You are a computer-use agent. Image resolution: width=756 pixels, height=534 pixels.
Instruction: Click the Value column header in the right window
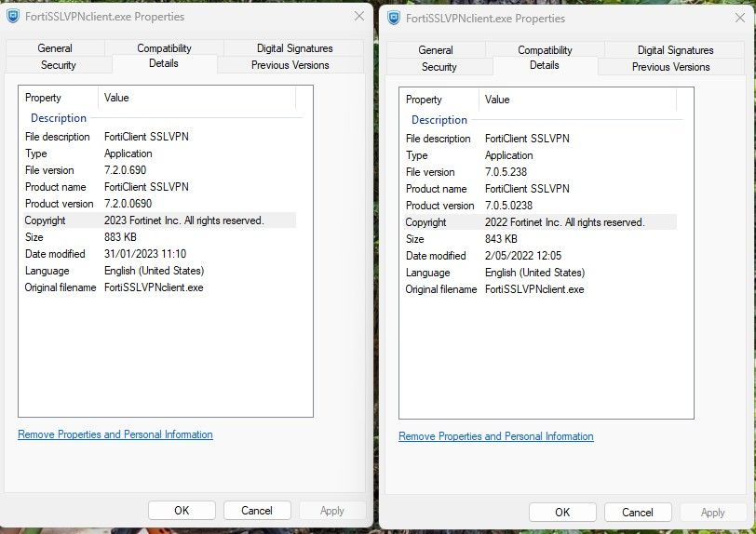coord(577,100)
